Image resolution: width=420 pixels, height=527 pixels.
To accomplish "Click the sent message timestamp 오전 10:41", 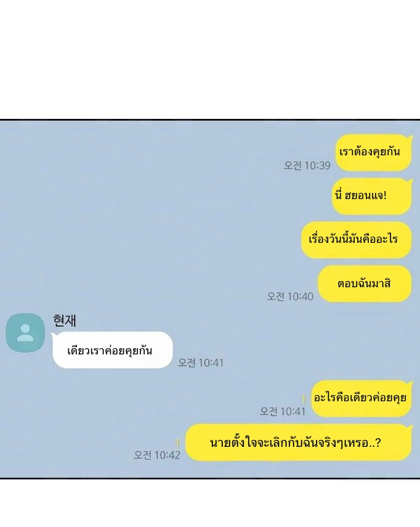I will [282, 411].
